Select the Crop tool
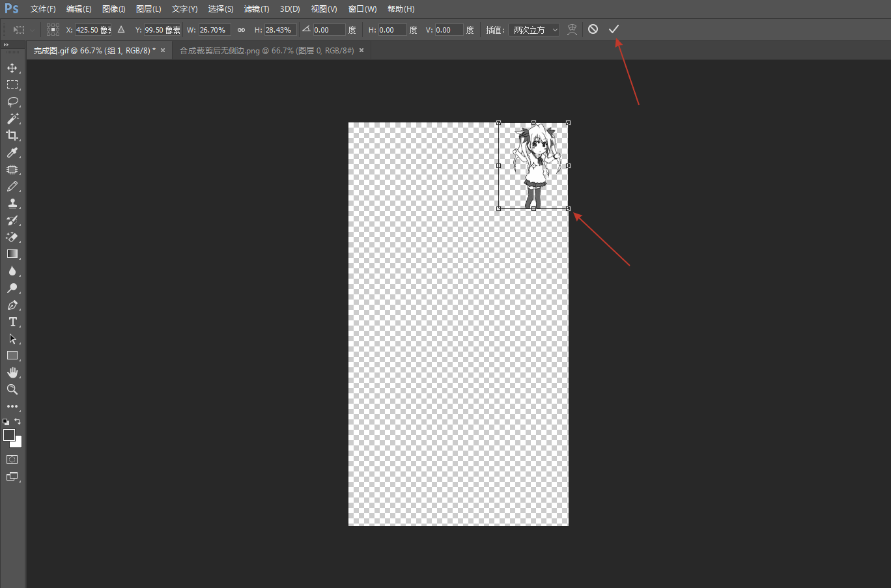 point(12,135)
